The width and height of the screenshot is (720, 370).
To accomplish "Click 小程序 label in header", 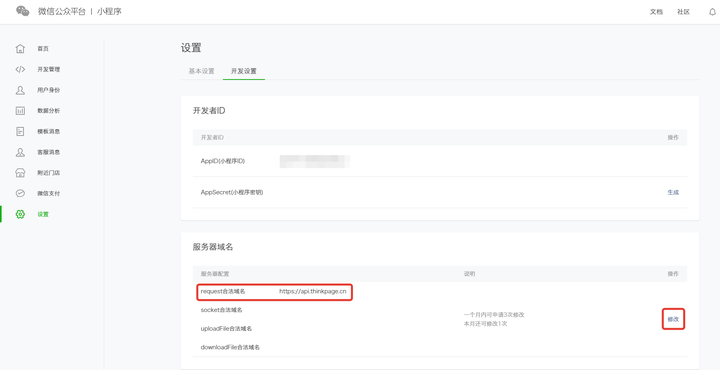I will (109, 11).
